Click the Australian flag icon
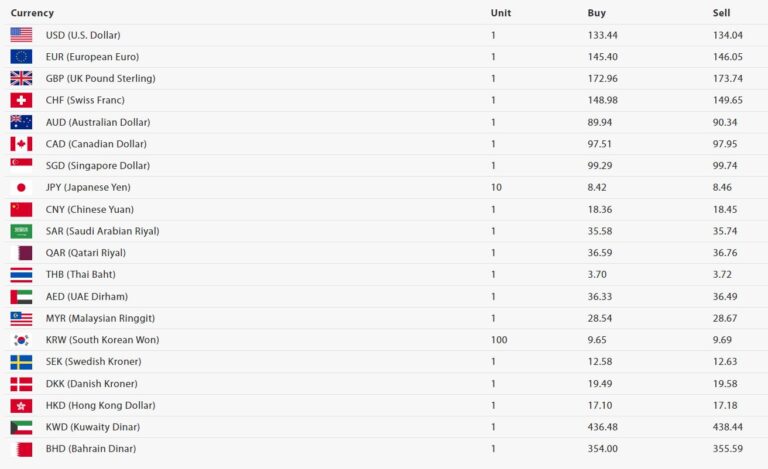768x469 pixels. pyautogui.click(x=21, y=122)
